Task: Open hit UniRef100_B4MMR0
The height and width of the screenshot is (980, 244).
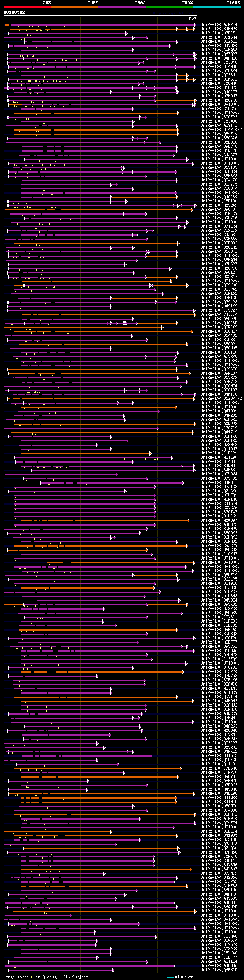Action: pos(219,29)
